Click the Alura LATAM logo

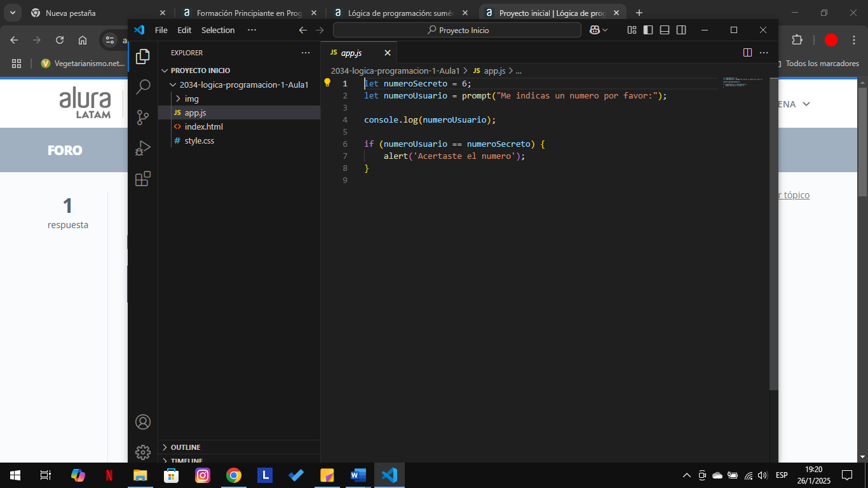pos(85,104)
